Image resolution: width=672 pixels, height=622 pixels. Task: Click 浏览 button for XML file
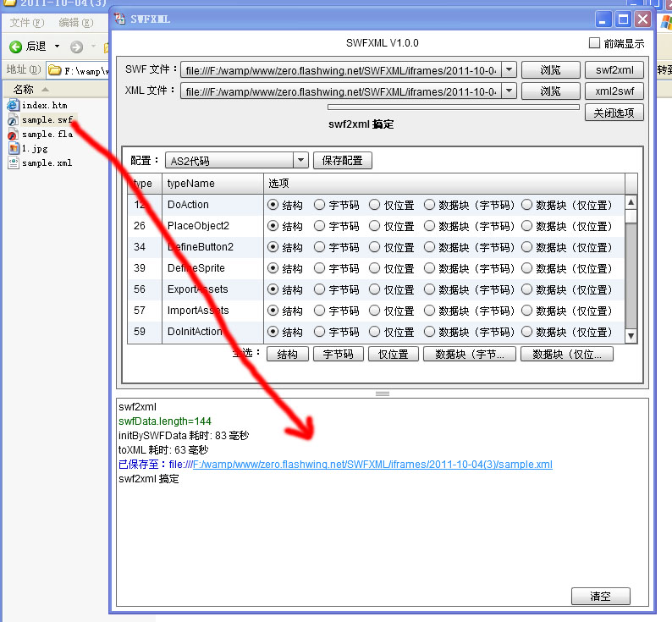click(x=551, y=91)
